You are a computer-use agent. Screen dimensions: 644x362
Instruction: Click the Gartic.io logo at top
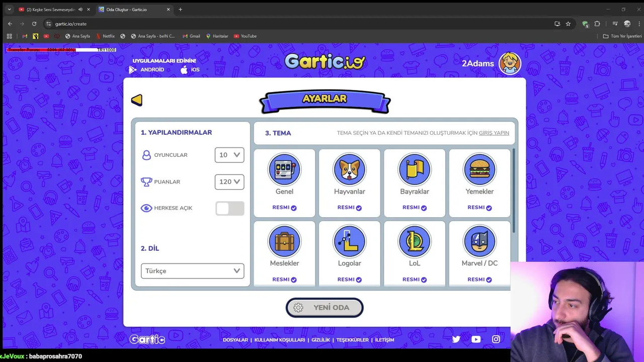(x=325, y=61)
